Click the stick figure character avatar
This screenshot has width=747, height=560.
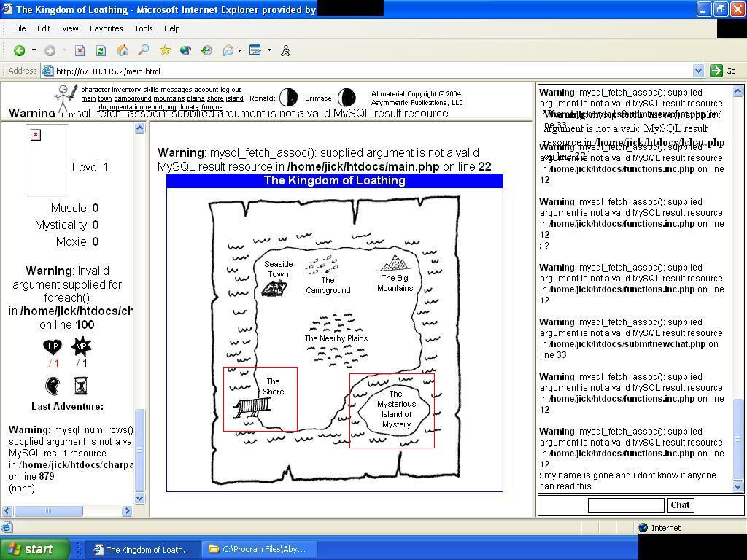(66, 98)
